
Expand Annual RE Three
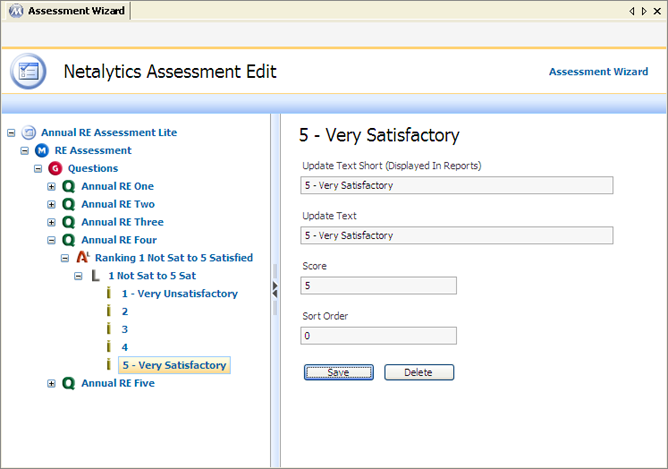tap(52, 222)
